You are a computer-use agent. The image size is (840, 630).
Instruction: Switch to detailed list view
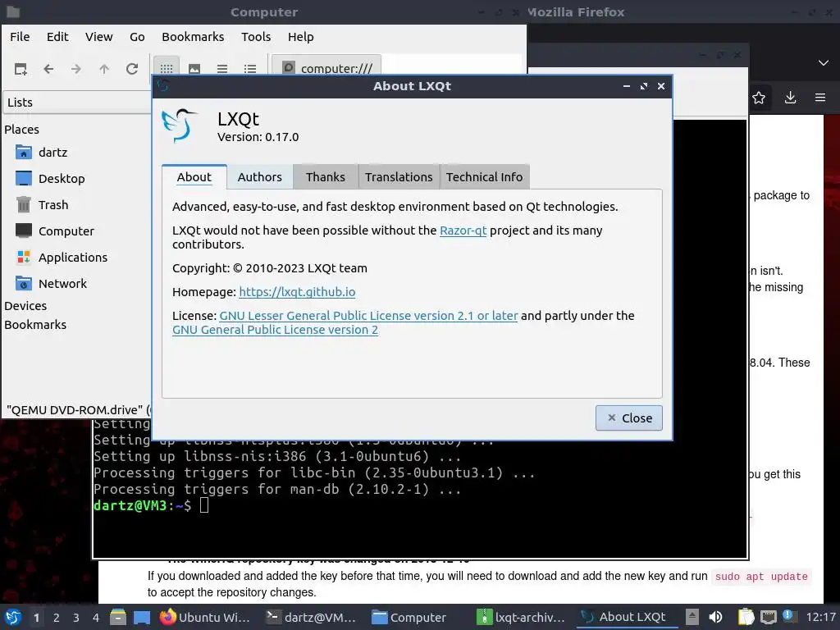point(249,69)
